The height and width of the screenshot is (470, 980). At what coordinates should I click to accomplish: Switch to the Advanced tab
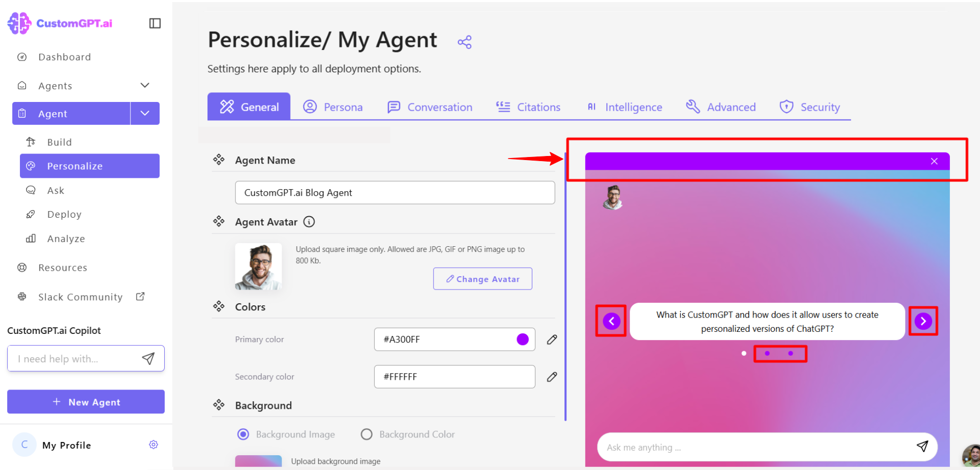[721, 107]
